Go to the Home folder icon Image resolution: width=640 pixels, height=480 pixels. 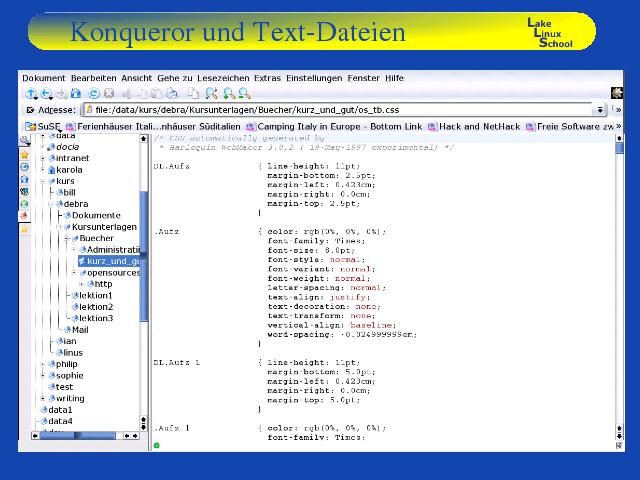click(76, 93)
